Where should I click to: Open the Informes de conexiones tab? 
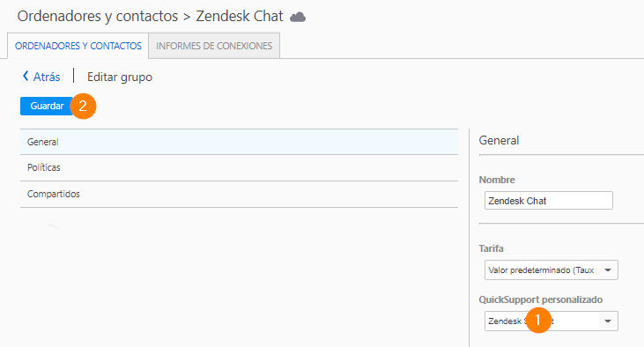pyautogui.click(x=214, y=46)
